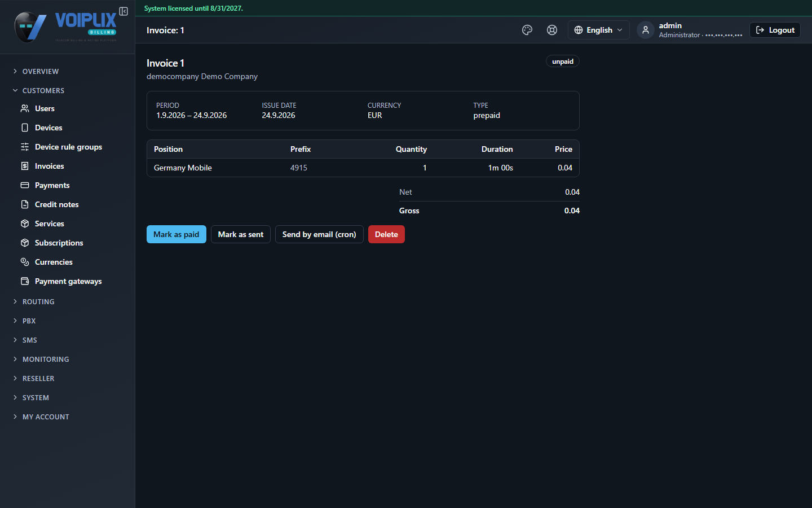Mark the invoice as paid
This screenshot has width=812, height=508.
pos(176,234)
